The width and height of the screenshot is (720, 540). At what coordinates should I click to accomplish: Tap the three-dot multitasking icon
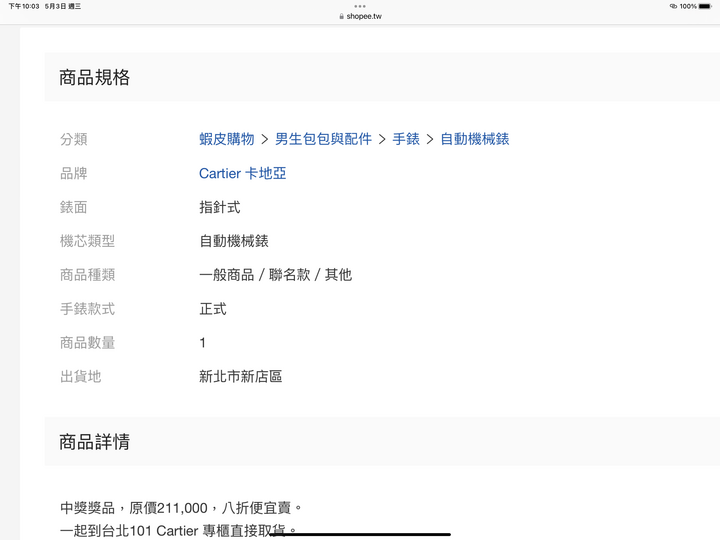(x=360, y=6)
